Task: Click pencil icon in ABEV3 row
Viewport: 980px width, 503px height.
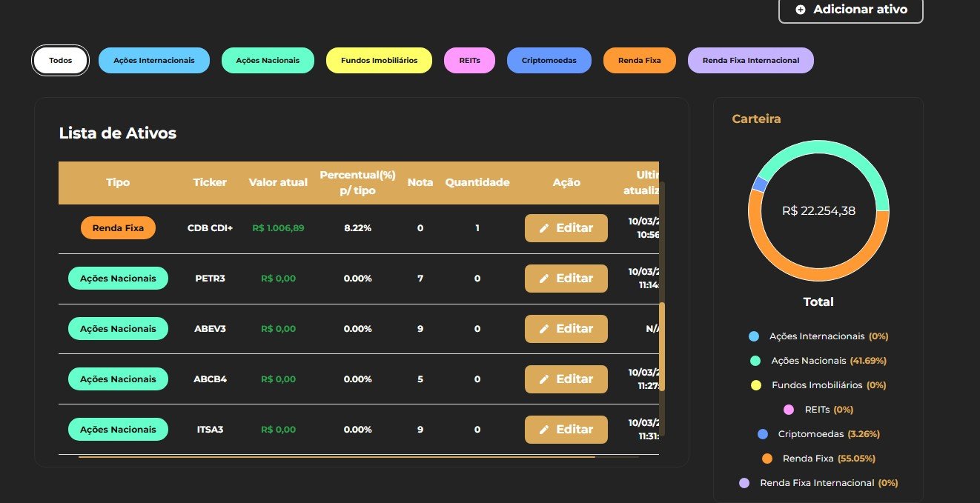Action: click(x=544, y=329)
